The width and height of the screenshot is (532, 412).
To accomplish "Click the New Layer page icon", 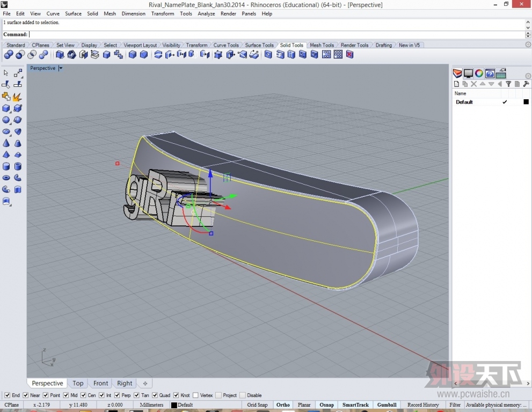I will pos(456,84).
